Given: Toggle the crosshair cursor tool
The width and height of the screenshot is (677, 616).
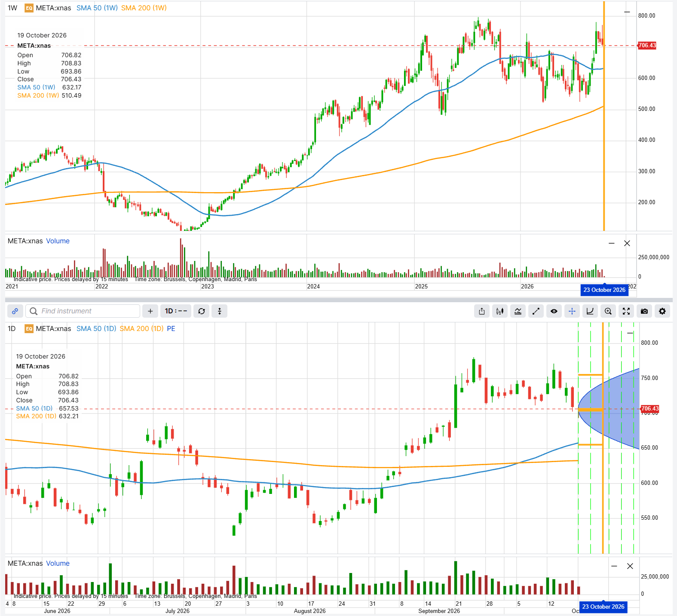Looking at the screenshot, I should [x=572, y=311].
